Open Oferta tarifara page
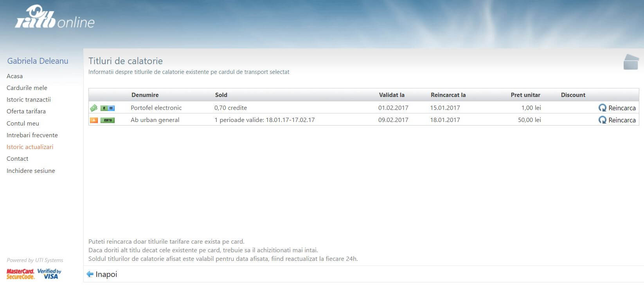 [26, 111]
